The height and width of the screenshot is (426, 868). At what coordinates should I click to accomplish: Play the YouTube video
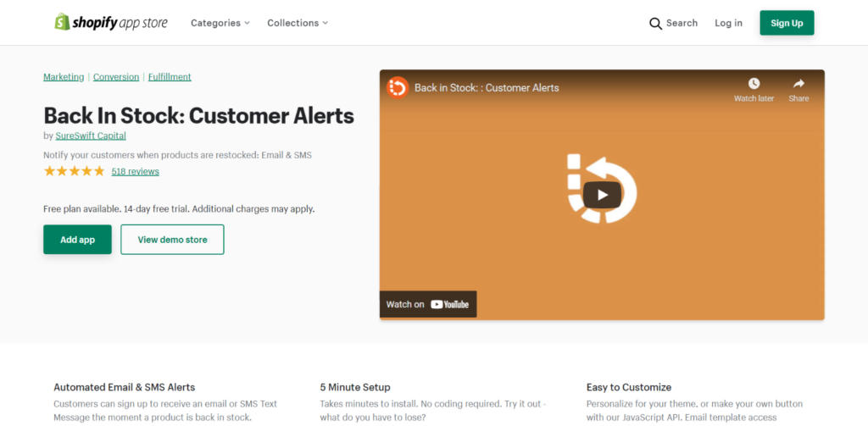[x=603, y=195]
